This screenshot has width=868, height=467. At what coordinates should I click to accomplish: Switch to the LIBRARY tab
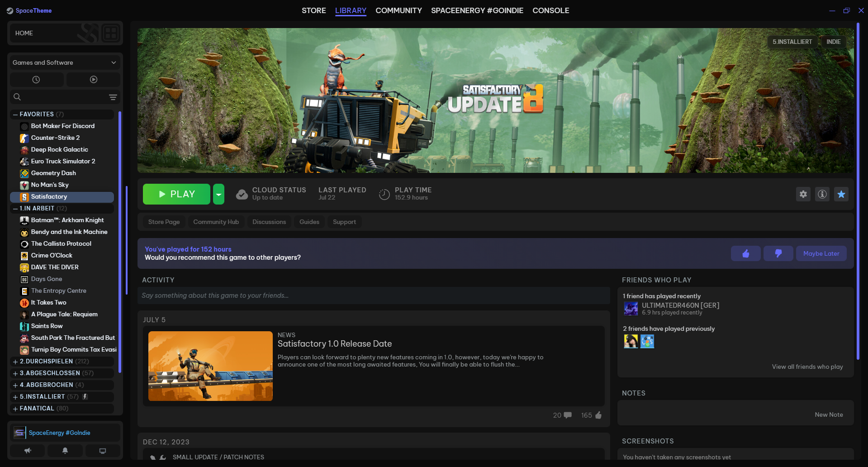[351, 10]
